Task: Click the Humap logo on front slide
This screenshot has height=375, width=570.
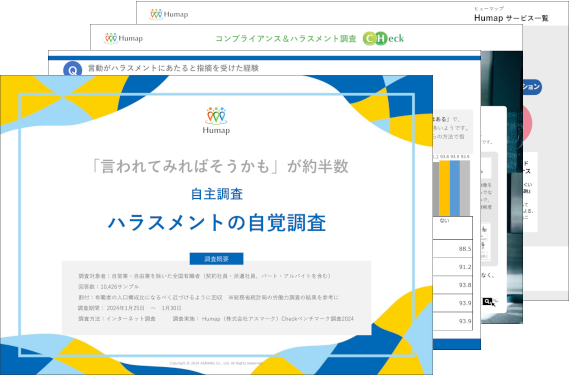Action: [216, 121]
